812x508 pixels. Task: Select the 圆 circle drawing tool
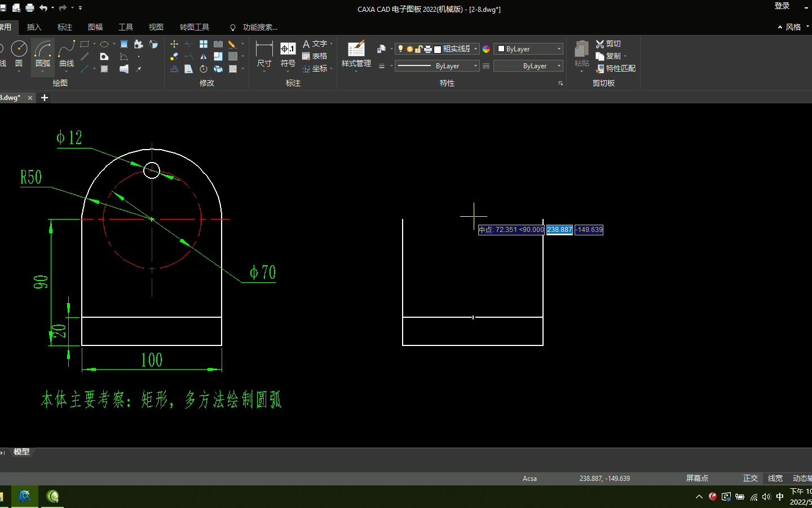(19, 54)
